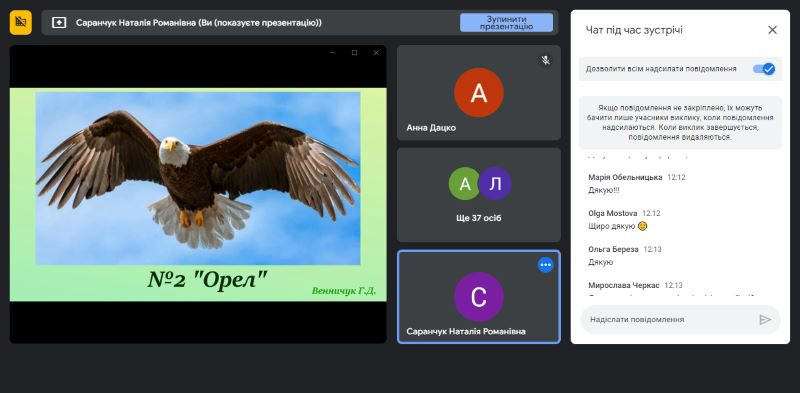
Task: Click the muted microphone icon on Анна Дацко tile
Action: (545, 61)
